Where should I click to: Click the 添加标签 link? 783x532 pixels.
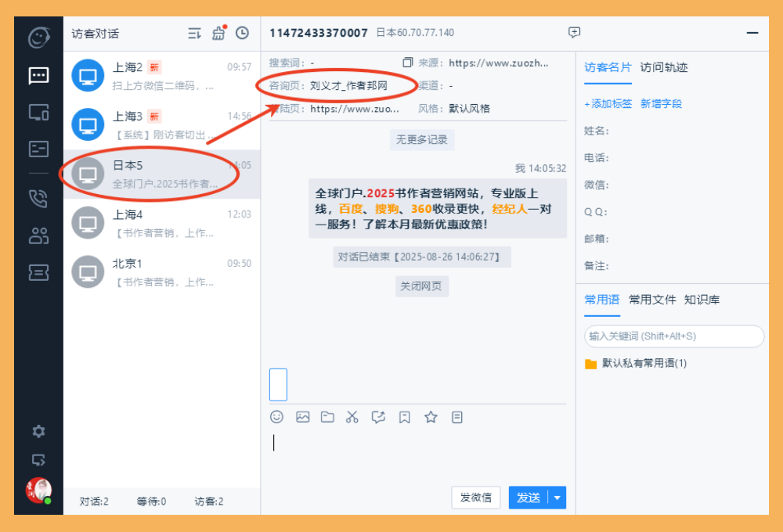[x=608, y=103]
